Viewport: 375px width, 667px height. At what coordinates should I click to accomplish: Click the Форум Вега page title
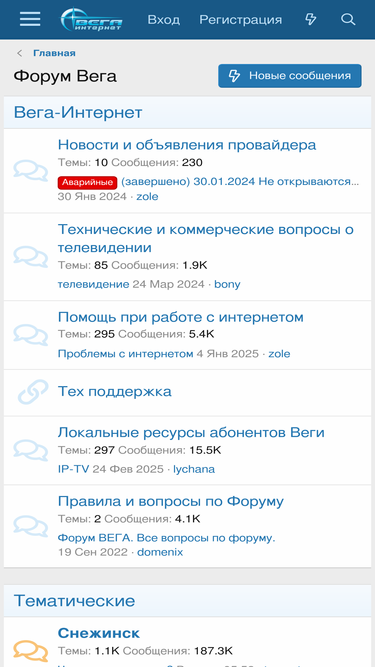pos(65,77)
